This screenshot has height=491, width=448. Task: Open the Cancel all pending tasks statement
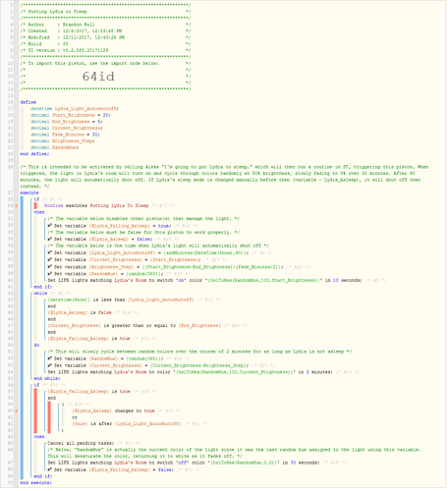(x=81, y=444)
